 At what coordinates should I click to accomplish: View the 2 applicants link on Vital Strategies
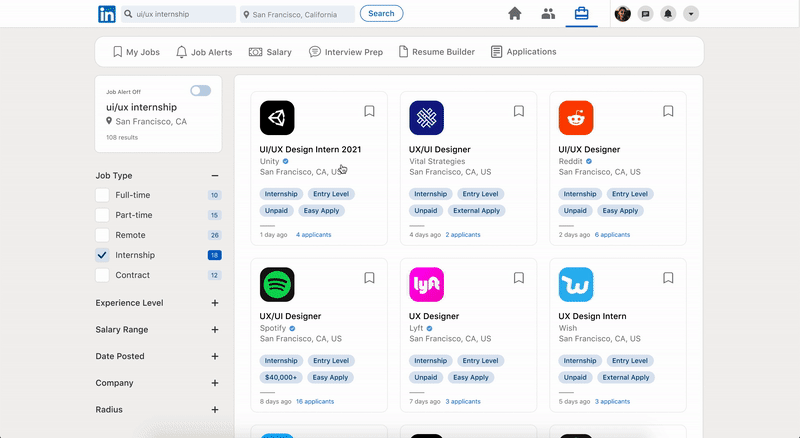[x=463, y=235]
